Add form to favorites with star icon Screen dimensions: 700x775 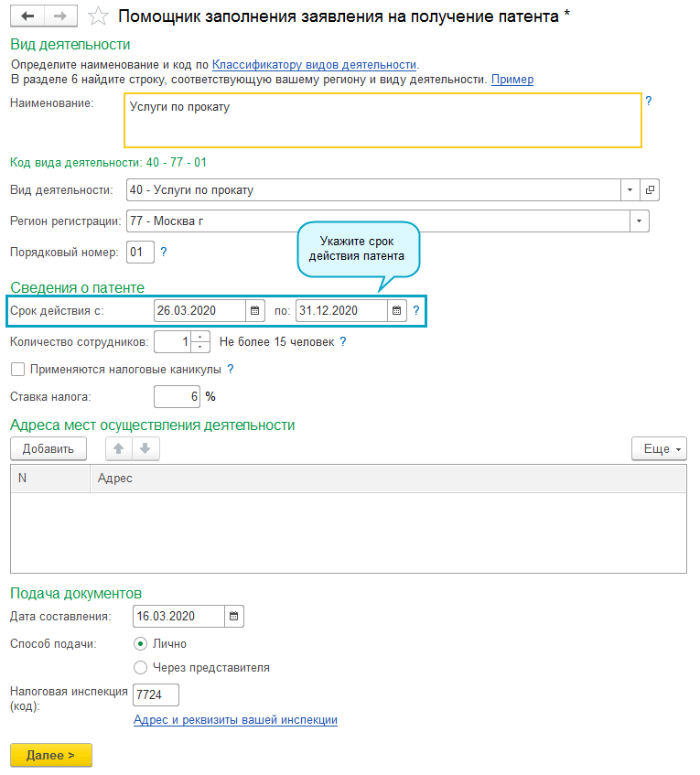[98, 16]
